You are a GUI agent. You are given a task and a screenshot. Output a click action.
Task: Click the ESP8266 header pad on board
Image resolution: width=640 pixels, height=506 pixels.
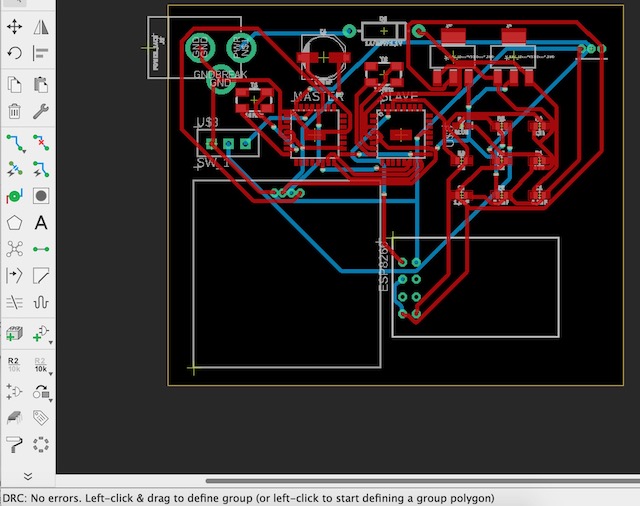(x=402, y=281)
